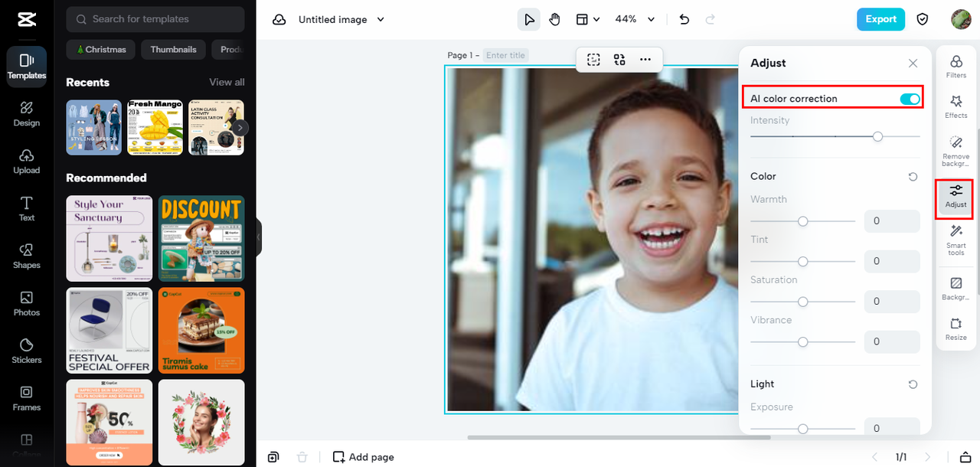The image size is (980, 467).
Task: Open the Style Your Sanctuary template
Action: tap(109, 239)
